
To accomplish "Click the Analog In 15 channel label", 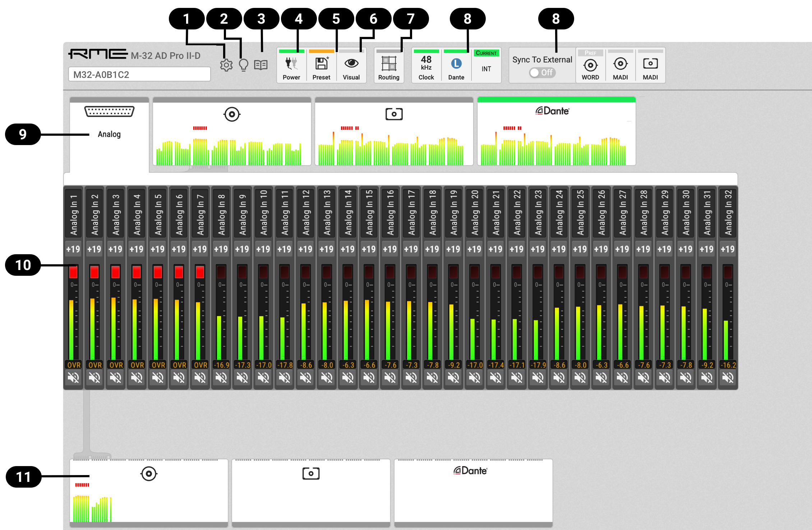I will (x=369, y=213).
